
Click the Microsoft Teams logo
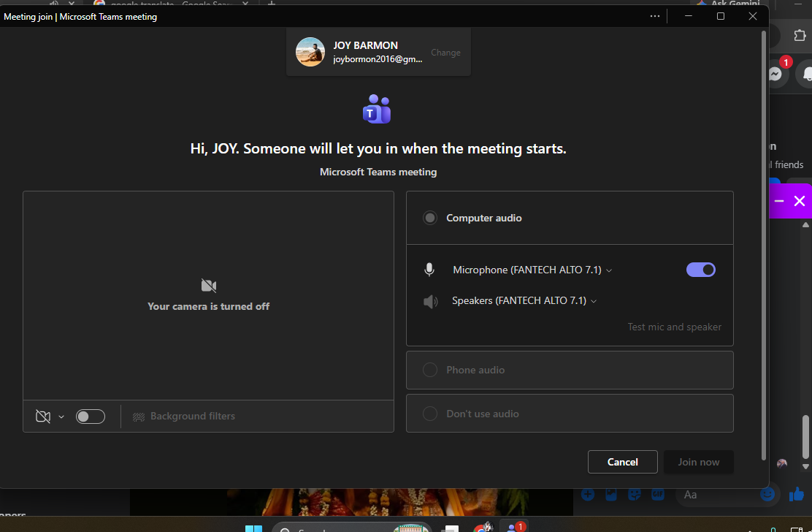pos(377,109)
